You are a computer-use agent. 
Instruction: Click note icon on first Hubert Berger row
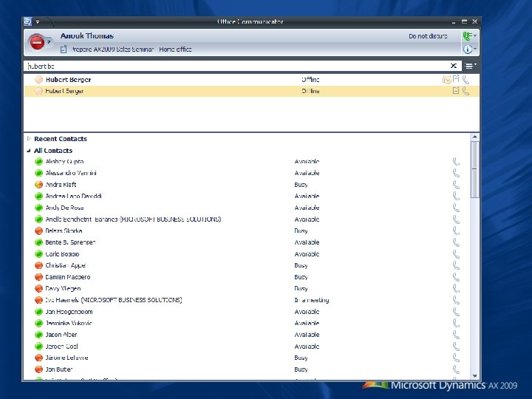pos(456,79)
